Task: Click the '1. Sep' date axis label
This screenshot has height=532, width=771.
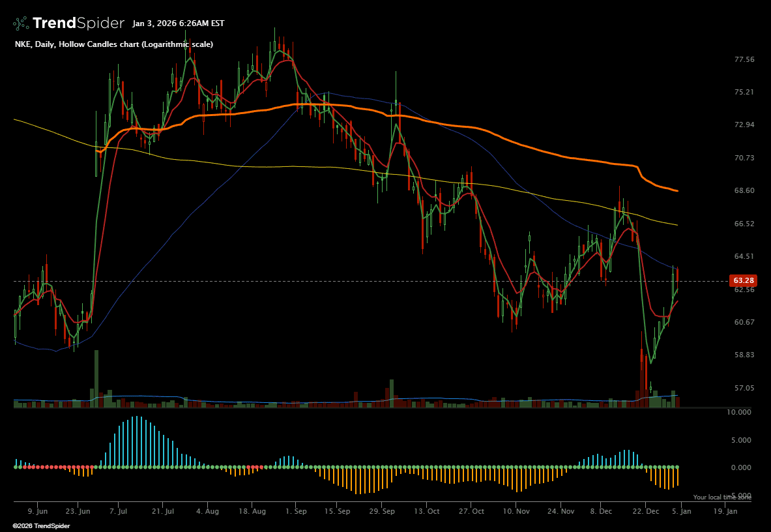Action: click(x=296, y=512)
